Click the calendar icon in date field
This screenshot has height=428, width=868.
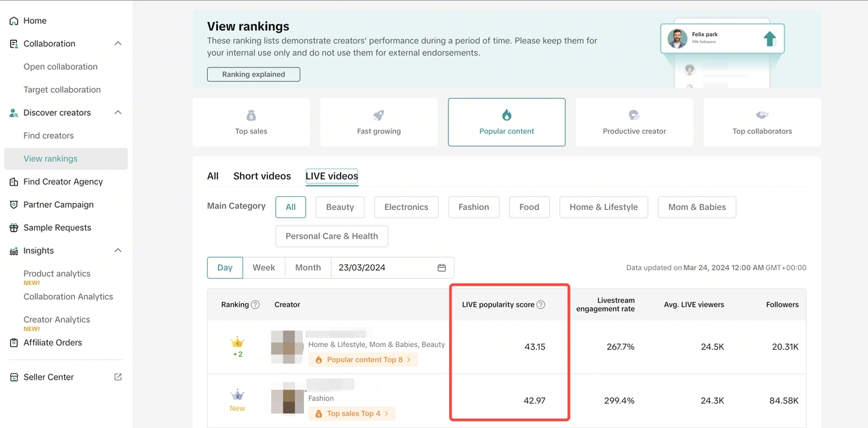[441, 268]
